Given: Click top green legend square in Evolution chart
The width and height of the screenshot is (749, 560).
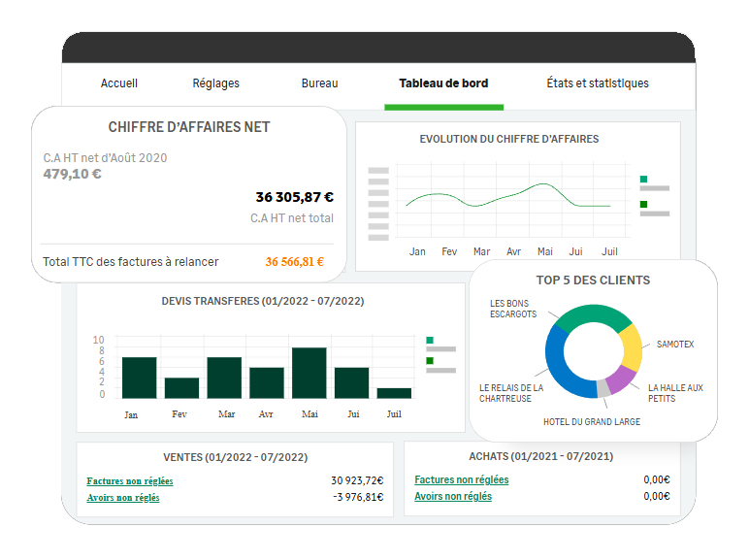Looking at the screenshot, I should (643, 180).
